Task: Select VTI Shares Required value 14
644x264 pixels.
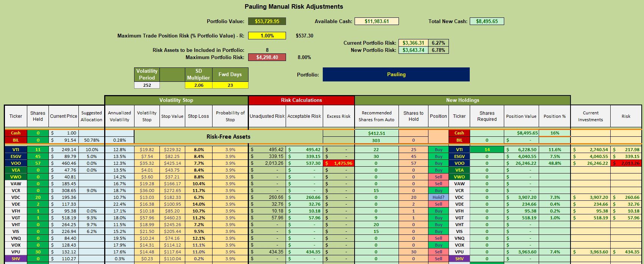Action: tap(487, 150)
